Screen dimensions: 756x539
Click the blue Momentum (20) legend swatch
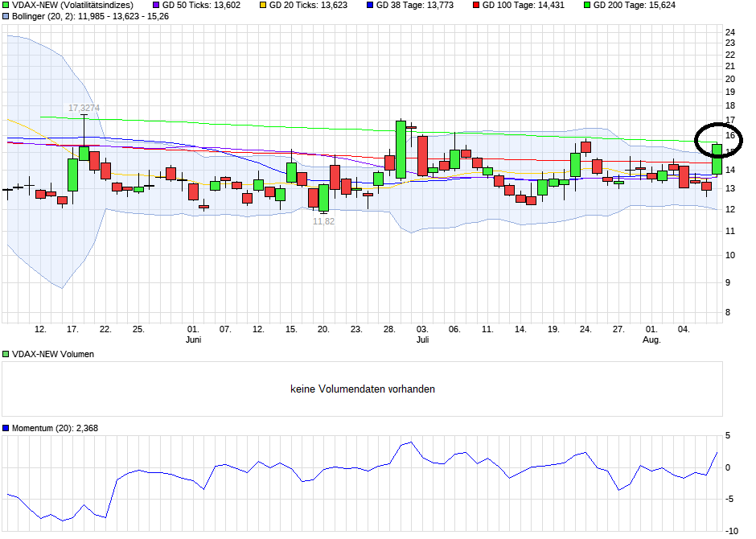[6, 429]
